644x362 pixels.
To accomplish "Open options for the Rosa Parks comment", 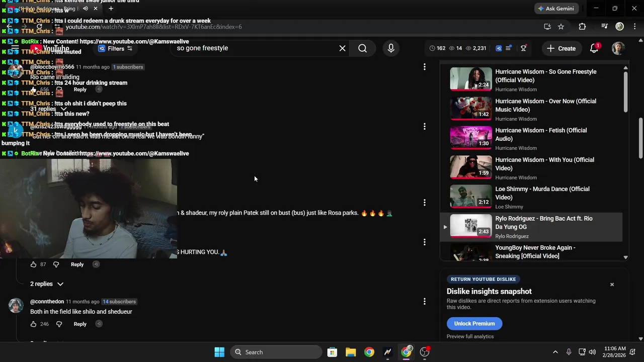I will click(x=425, y=203).
